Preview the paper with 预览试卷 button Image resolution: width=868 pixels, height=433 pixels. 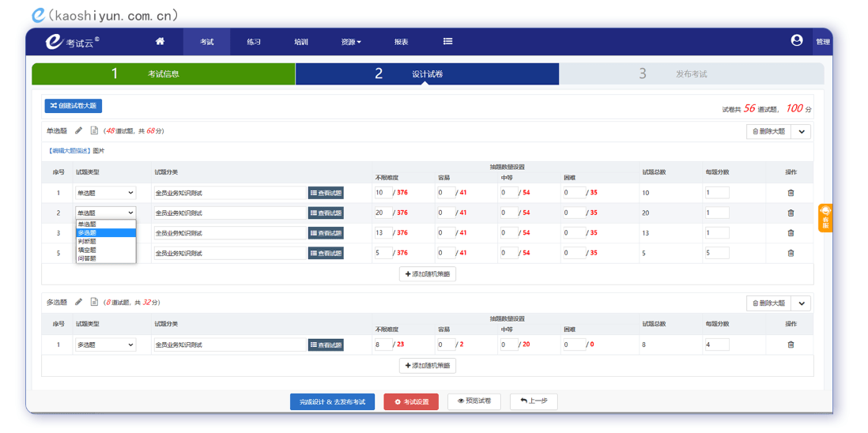pos(474,401)
